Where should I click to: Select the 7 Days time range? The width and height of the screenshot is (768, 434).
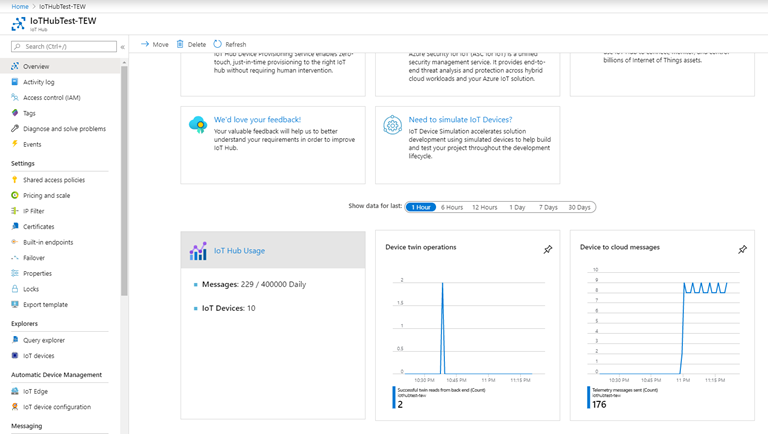point(548,207)
